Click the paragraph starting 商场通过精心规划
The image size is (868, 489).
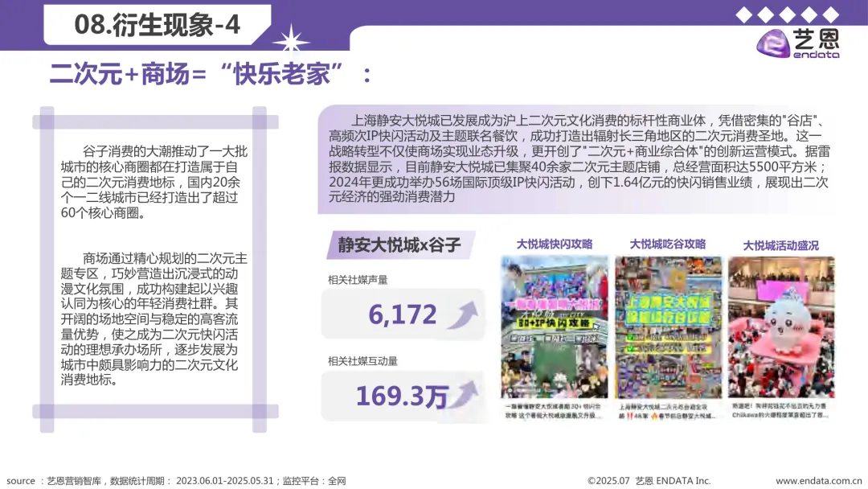click(154, 319)
